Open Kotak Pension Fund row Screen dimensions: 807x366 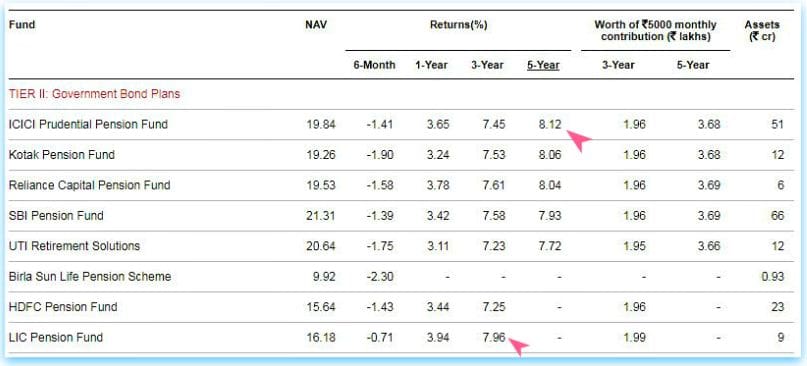click(x=401, y=155)
